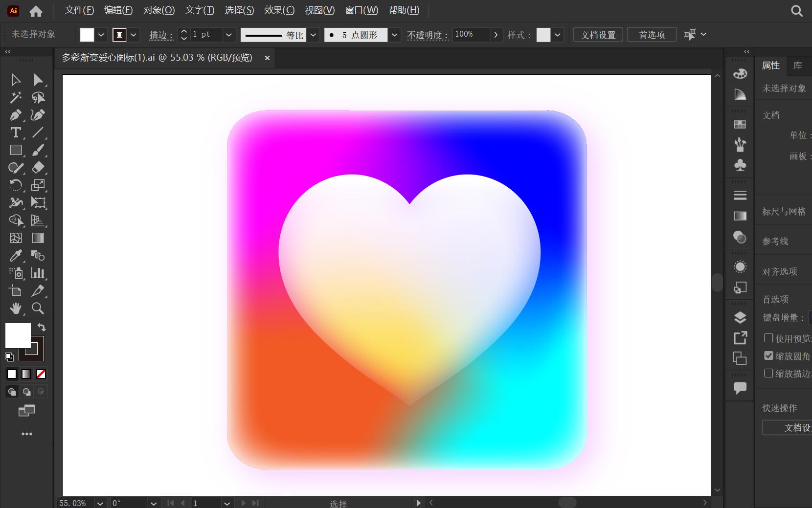The height and width of the screenshot is (508, 812).
Task: Select the Scale tool
Action: pos(38,185)
